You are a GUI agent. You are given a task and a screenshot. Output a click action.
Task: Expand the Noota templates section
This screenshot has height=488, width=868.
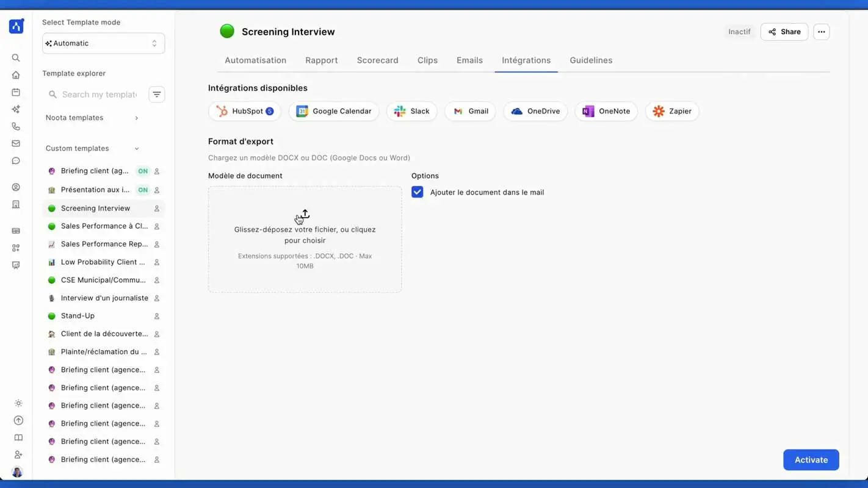(136, 118)
